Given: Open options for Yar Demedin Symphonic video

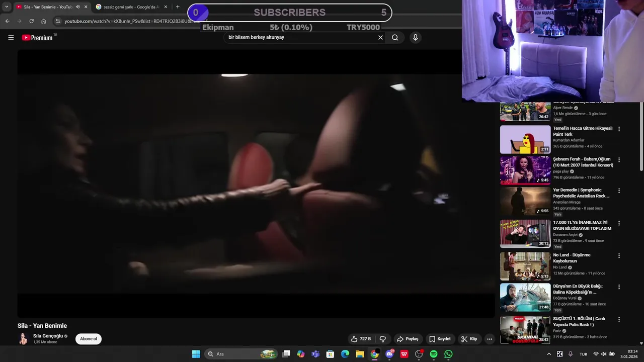Looking at the screenshot, I should pyautogui.click(x=619, y=191).
